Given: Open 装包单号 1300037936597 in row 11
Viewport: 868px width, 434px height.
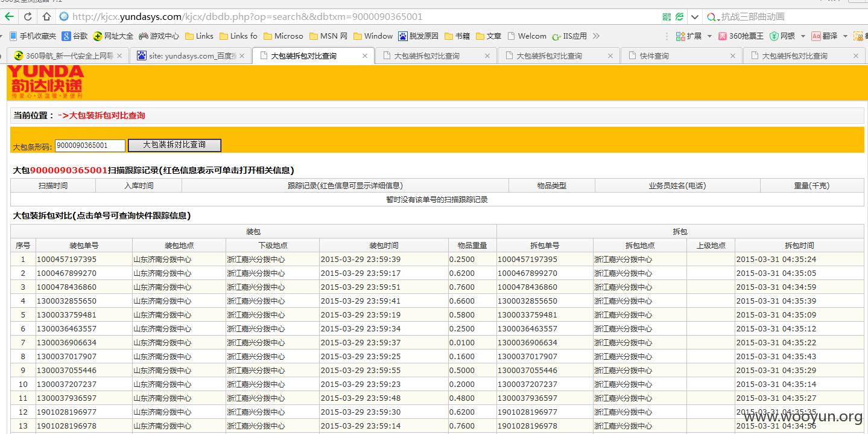Looking at the screenshot, I should 66,398.
